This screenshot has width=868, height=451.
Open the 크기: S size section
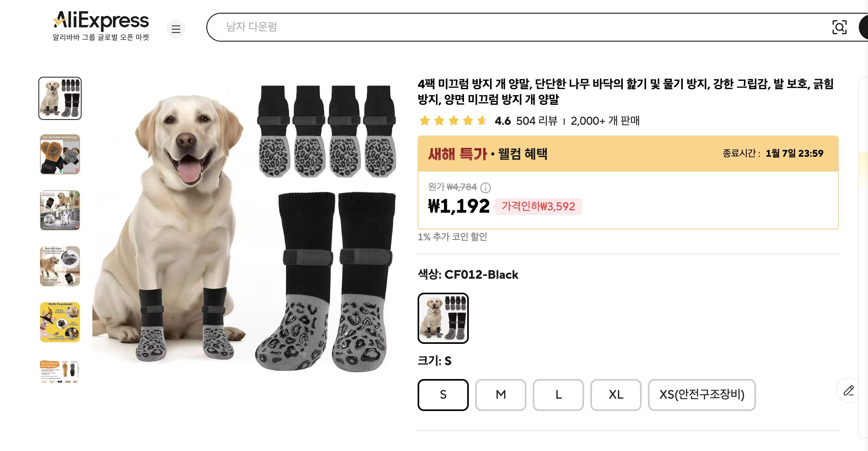tap(434, 360)
